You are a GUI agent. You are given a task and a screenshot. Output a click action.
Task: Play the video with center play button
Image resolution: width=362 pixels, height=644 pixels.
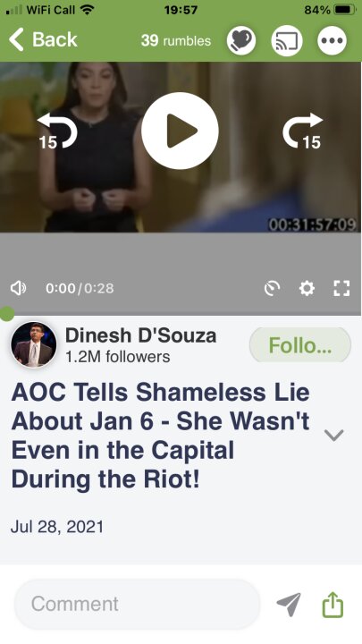(180, 131)
